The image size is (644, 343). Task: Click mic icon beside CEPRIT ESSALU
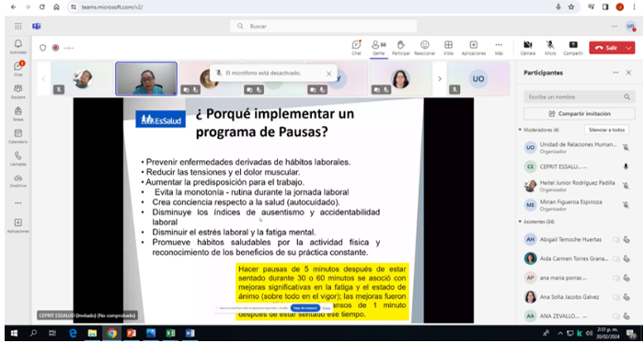626,166
